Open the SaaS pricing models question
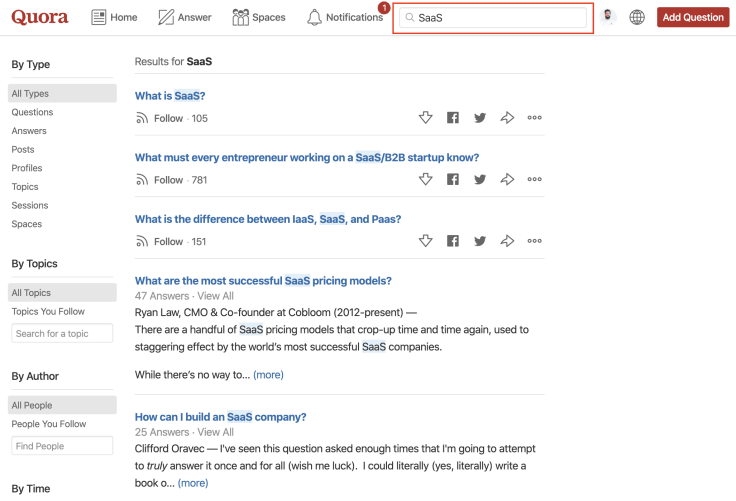This screenshot has width=736, height=501. click(263, 280)
